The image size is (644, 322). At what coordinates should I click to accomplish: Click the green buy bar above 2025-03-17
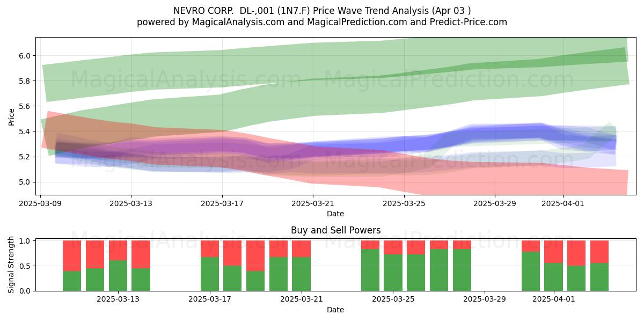point(210,274)
